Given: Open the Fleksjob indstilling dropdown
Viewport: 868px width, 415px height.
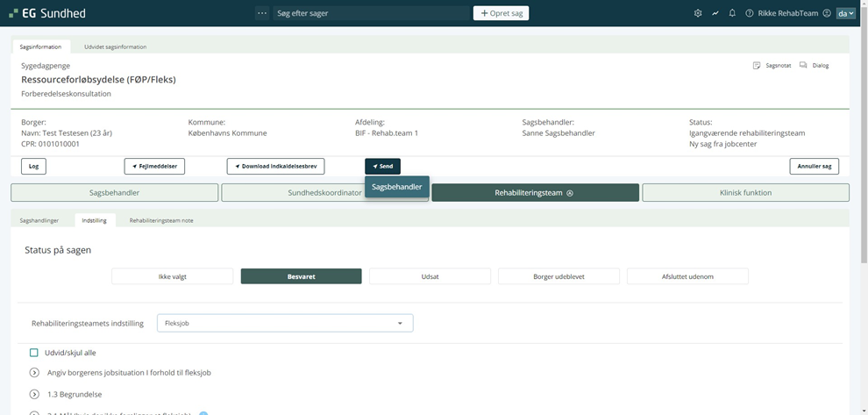Looking at the screenshot, I should 284,323.
